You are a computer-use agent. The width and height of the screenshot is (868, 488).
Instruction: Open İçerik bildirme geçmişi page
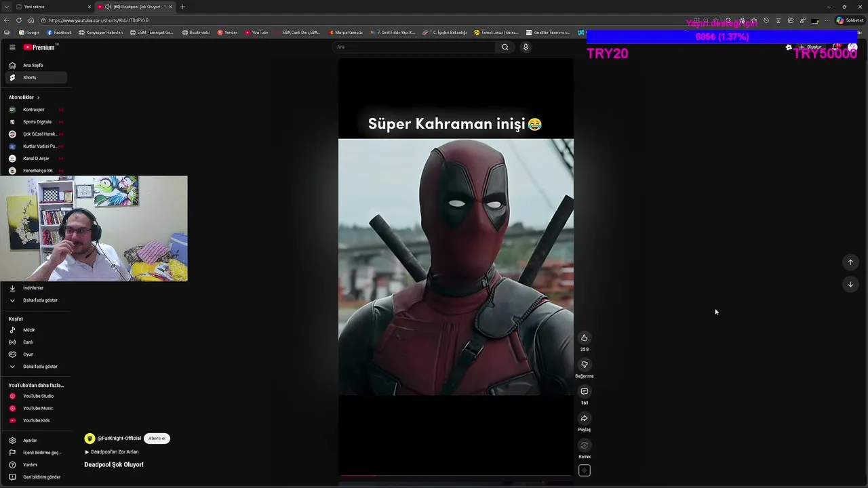[x=35, y=453]
